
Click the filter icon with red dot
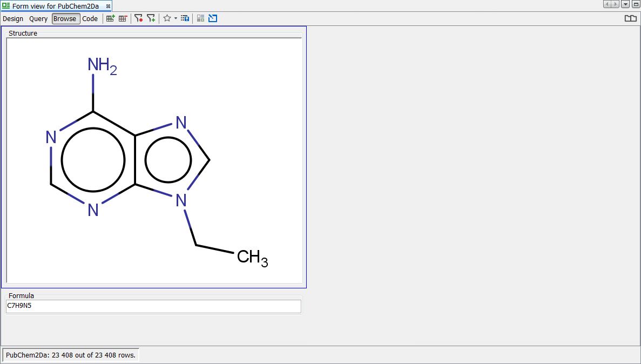[138, 18]
